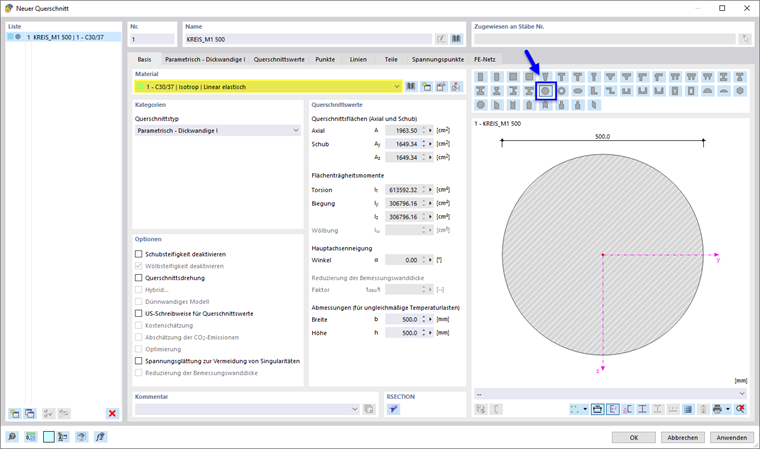This screenshot has width=760, height=449.
Task: Open the Linien tab
Action: 358,59
